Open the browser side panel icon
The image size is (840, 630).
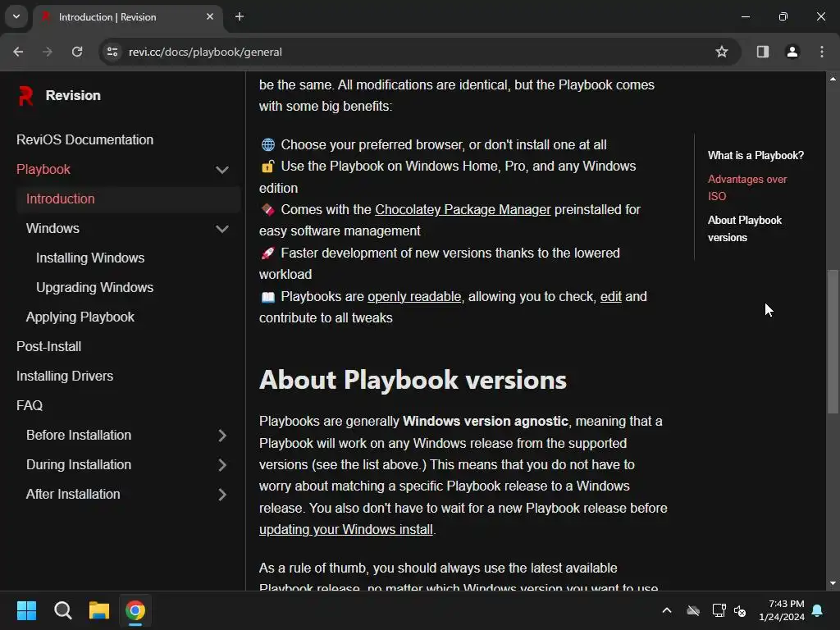[x=763, y=52]
